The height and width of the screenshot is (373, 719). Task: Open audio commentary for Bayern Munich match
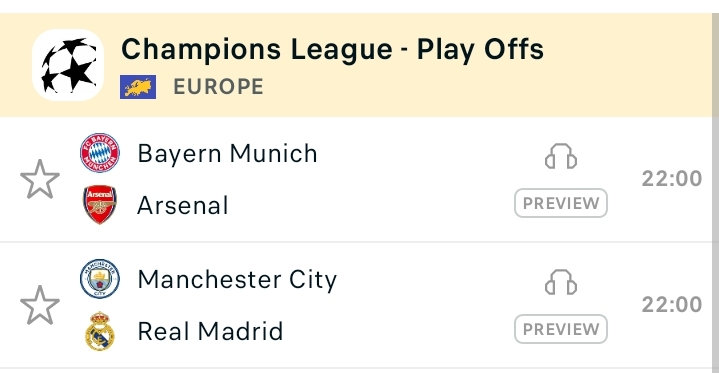(x=561, y=156)
